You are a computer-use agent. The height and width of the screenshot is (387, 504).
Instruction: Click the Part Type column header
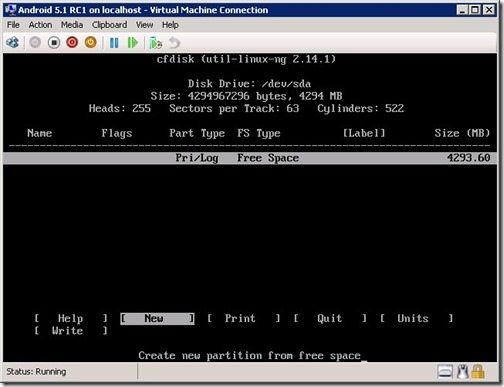(x=197, y=133)
